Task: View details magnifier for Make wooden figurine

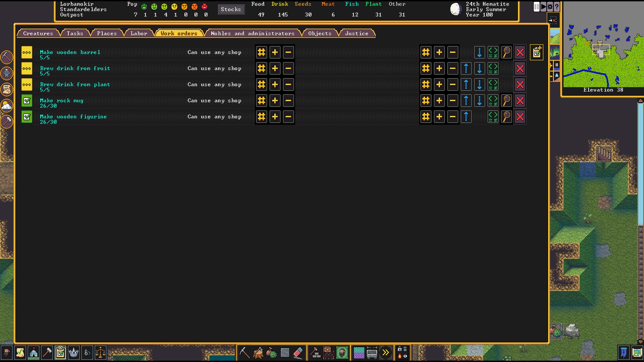Action: [x=506, y=117]
